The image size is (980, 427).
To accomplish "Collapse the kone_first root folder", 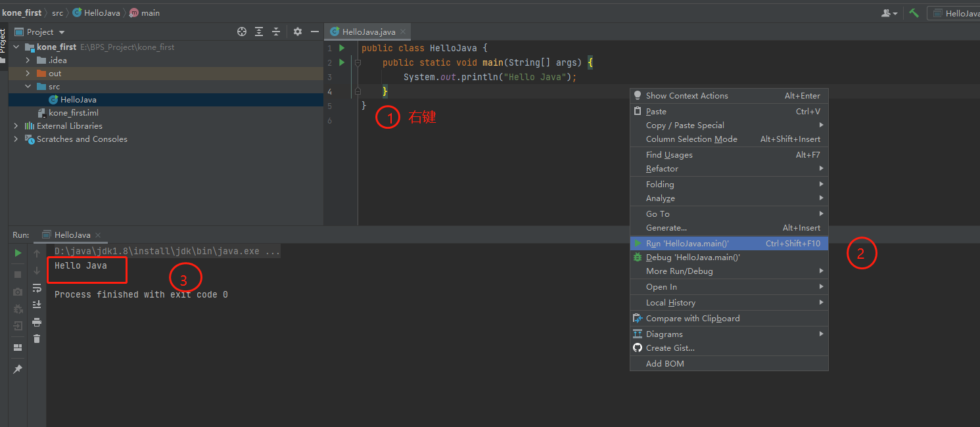I will [16, 47].
